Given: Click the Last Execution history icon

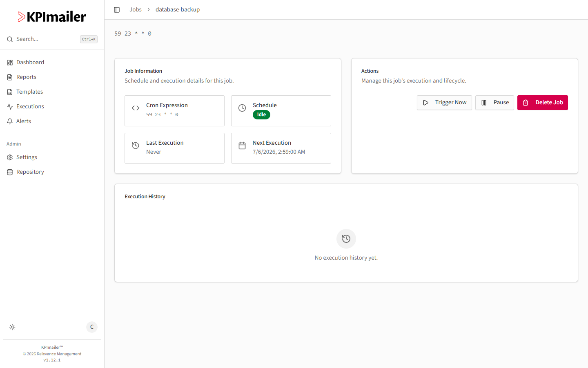Looking at the screenshot, I should pos(136,146).
